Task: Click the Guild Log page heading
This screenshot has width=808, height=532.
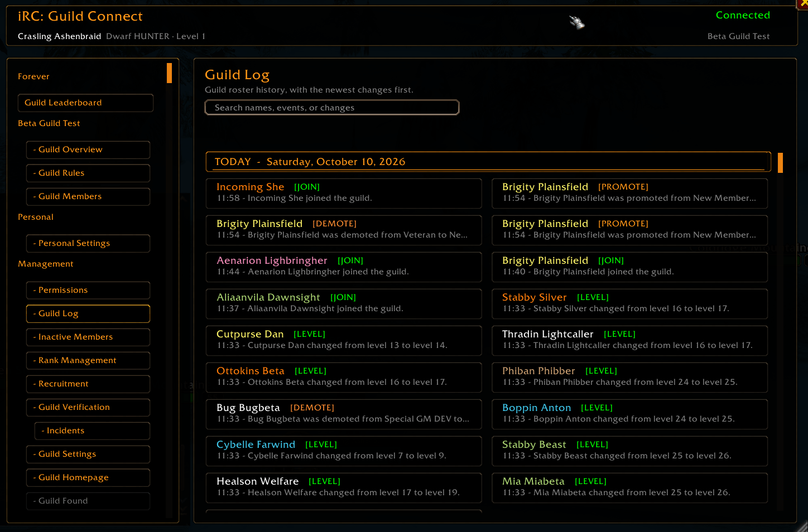Action: (x=237, y=75)
